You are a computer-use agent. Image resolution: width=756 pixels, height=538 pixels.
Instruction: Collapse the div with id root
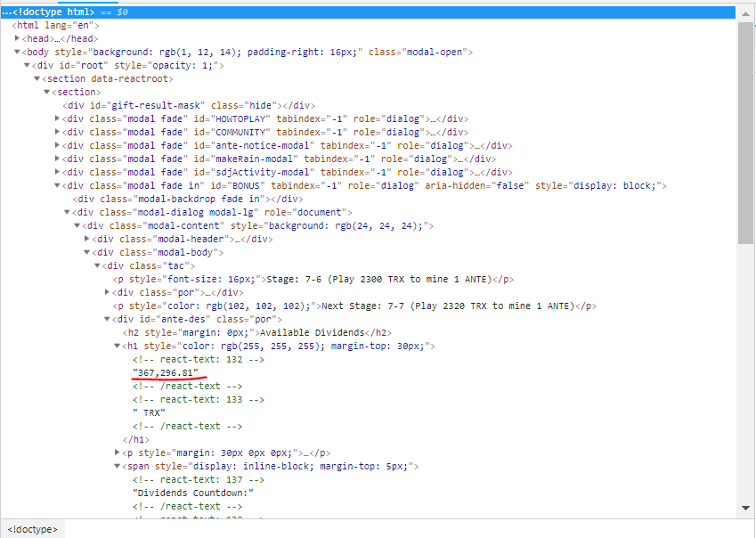[x=27, y=66]
